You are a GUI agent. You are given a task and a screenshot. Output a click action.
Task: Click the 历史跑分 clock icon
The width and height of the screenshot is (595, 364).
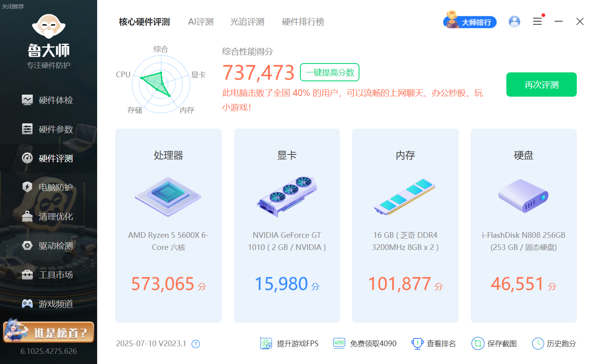coord(538,343)
